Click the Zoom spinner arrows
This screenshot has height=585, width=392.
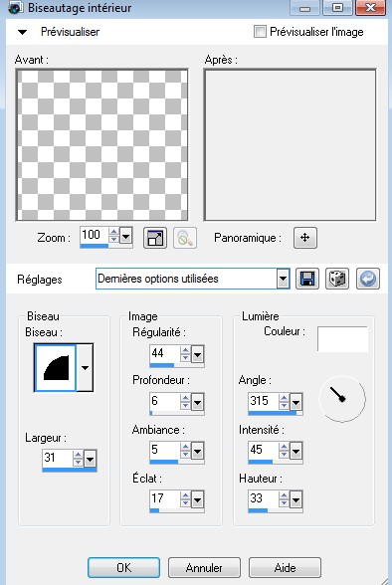tap(113, 236)
